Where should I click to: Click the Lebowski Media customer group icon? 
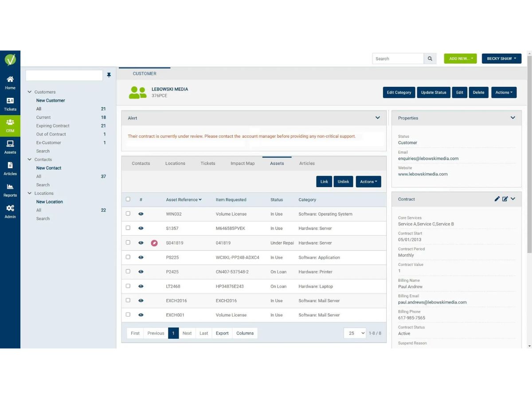(x=138, y=92)
